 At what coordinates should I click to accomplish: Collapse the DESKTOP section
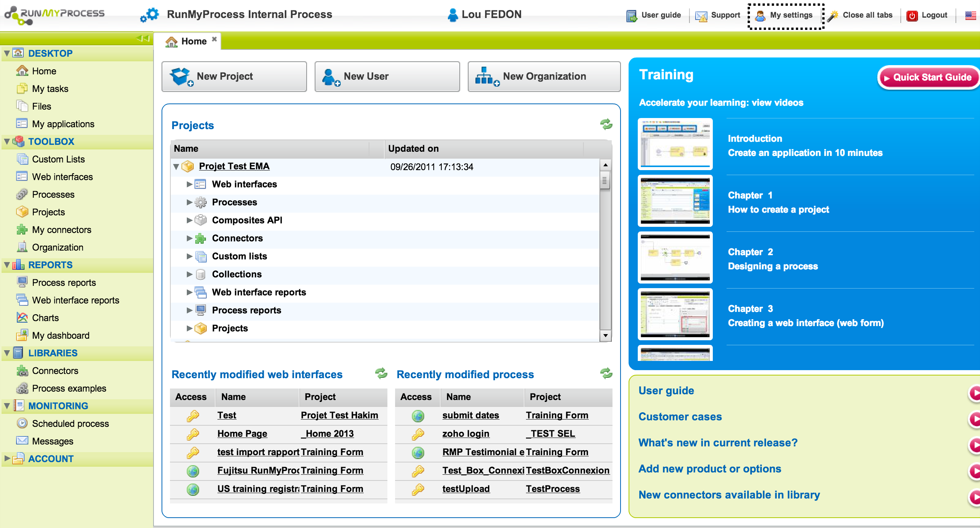(7, 53)
